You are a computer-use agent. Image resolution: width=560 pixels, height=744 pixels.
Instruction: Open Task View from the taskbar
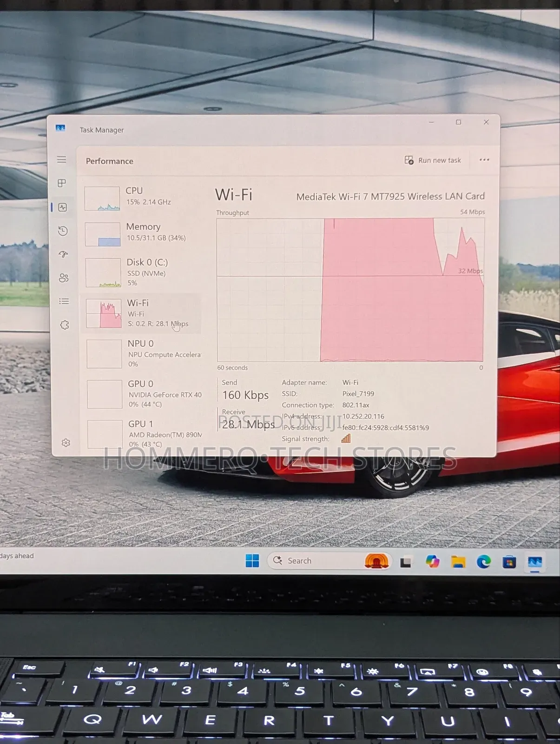point(406,562)
